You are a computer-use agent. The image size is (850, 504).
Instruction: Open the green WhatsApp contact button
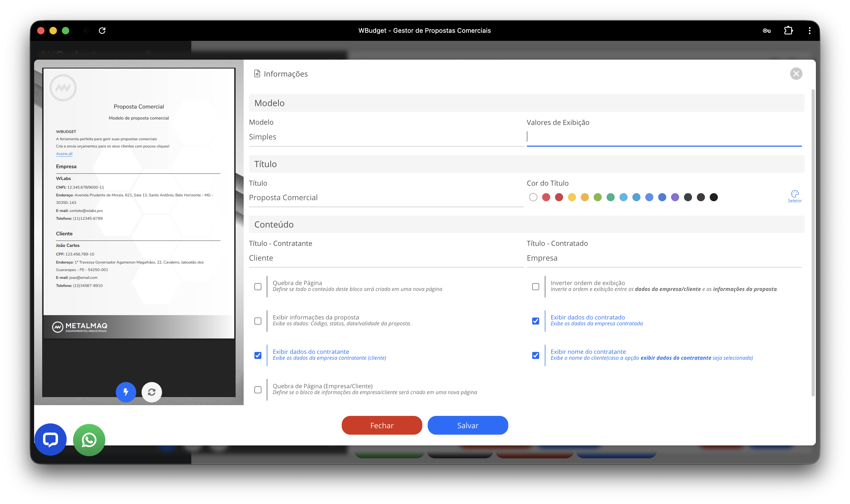[89, 440]
